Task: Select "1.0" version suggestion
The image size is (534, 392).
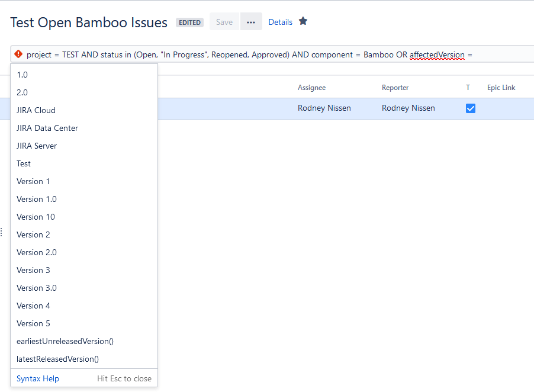Action: pos(22,75)
